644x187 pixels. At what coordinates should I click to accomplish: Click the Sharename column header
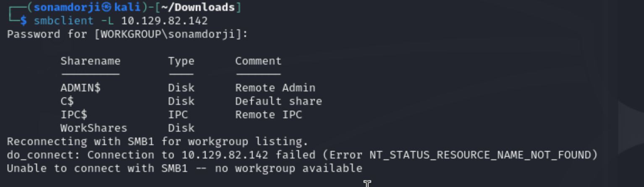click(90, 61)
